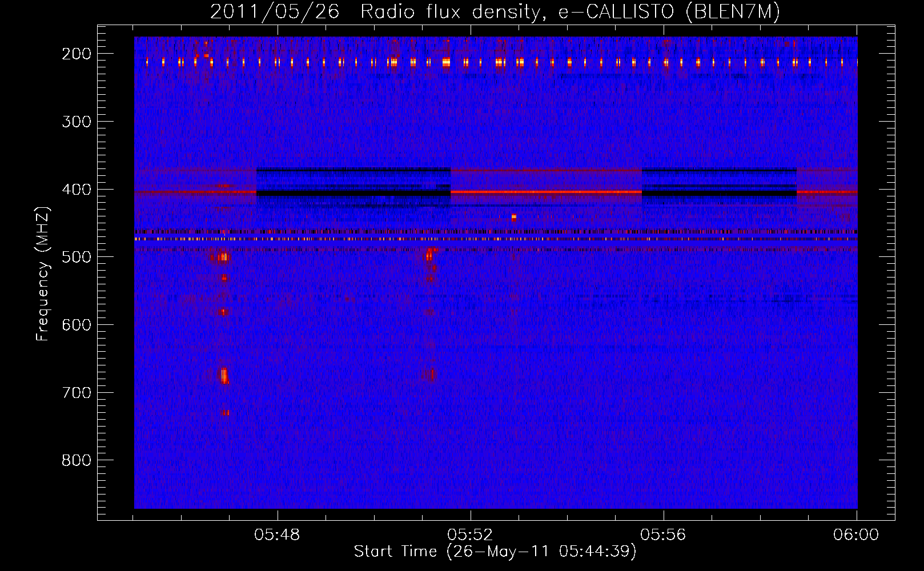Click the 600 frequency tick label
Viewport: 924px width, 571px height.
pos(76,325)
